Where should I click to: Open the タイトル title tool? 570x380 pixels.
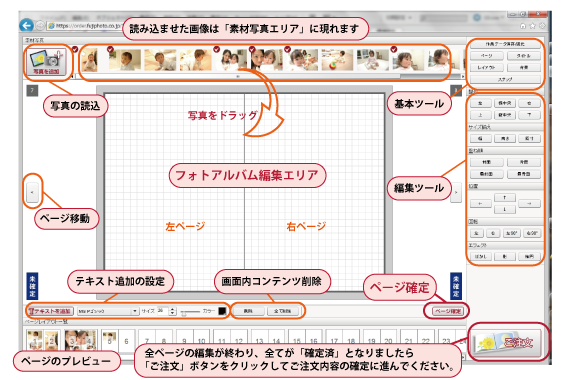click(x=523, y=56)
